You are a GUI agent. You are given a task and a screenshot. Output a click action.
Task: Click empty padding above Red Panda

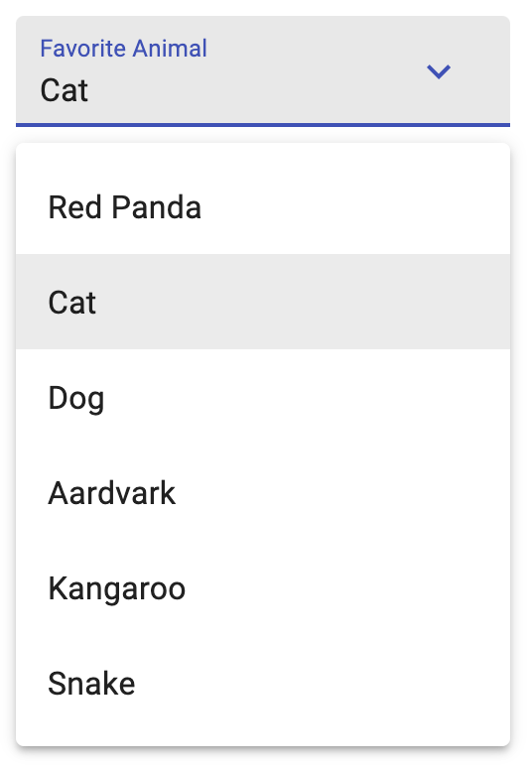click(x=263, y=151)
